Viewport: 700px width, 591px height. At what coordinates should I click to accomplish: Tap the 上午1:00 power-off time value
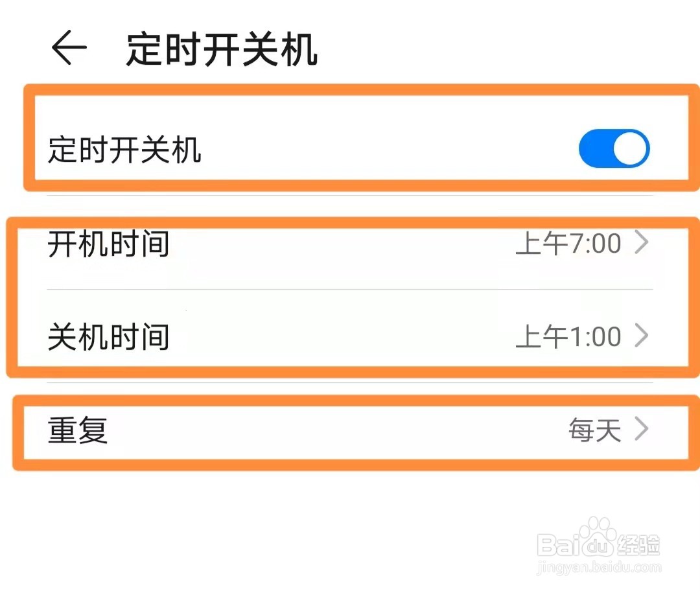click(568, 338)
